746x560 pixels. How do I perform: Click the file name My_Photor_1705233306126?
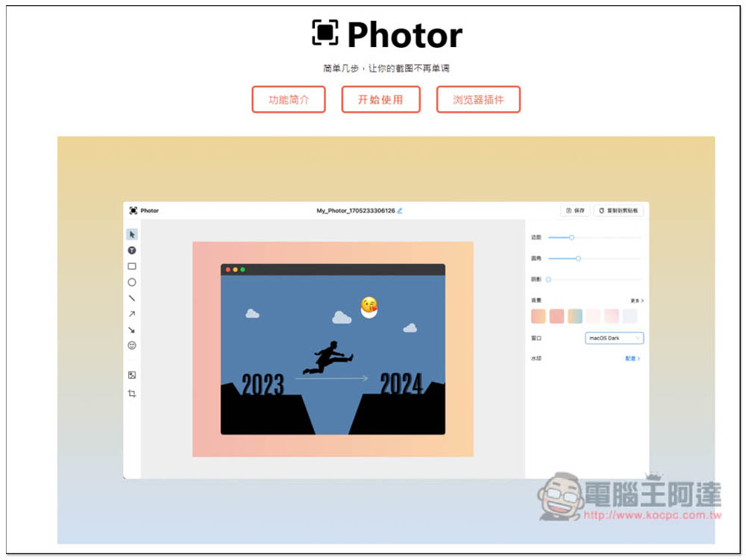pos(356,210)
